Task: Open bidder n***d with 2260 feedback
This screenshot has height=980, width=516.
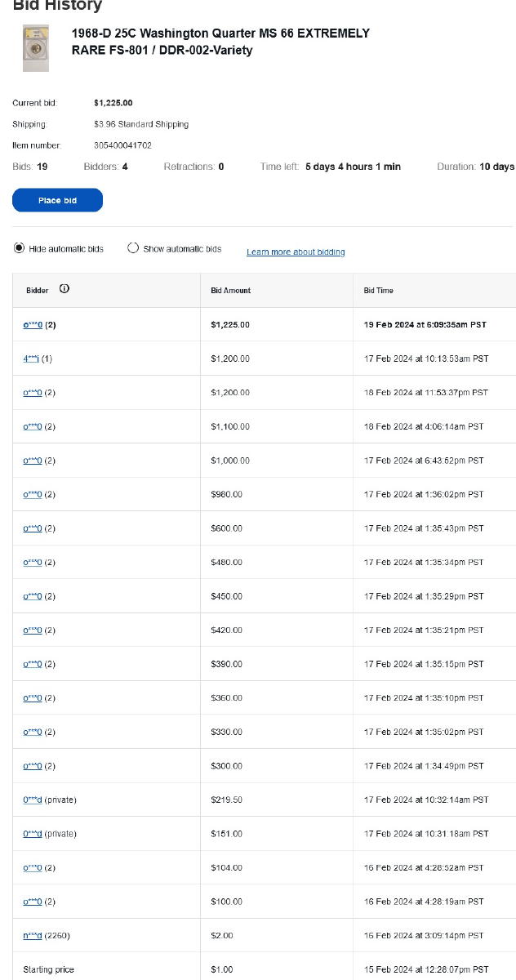Action: [33, 935]
